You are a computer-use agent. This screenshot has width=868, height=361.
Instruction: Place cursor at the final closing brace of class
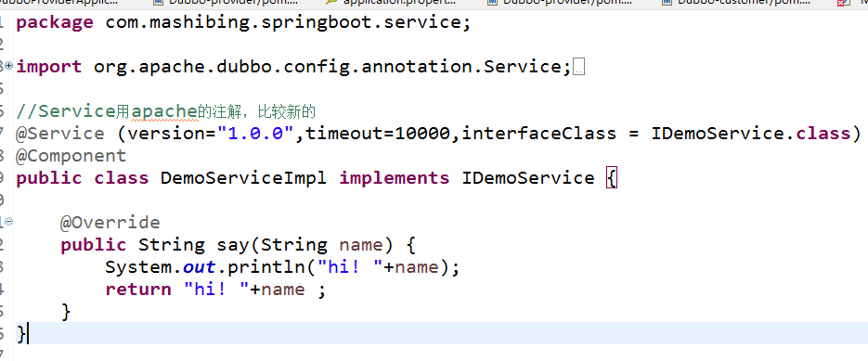point(21,334)
